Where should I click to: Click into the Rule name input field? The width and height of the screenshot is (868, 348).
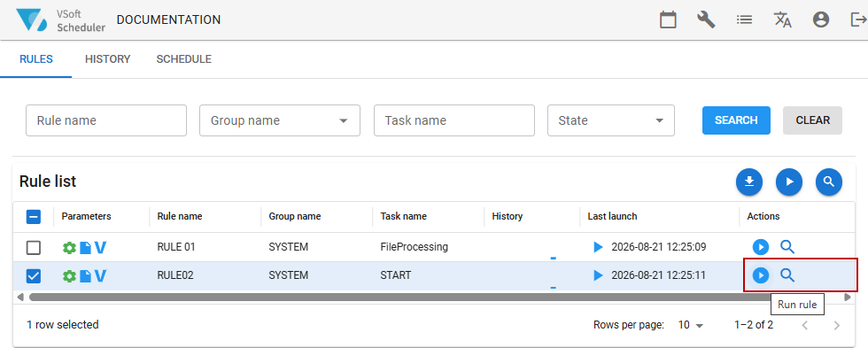tap(106, 120)
